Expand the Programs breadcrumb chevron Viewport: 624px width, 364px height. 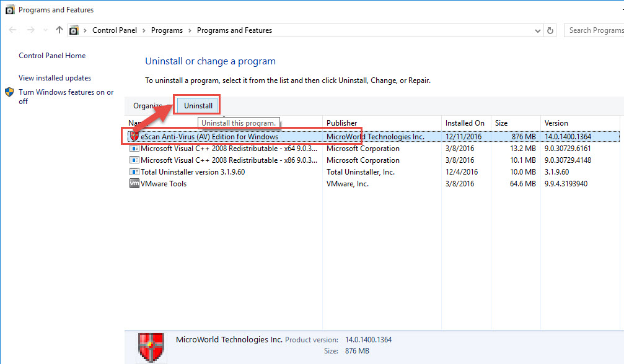[190, 30]
